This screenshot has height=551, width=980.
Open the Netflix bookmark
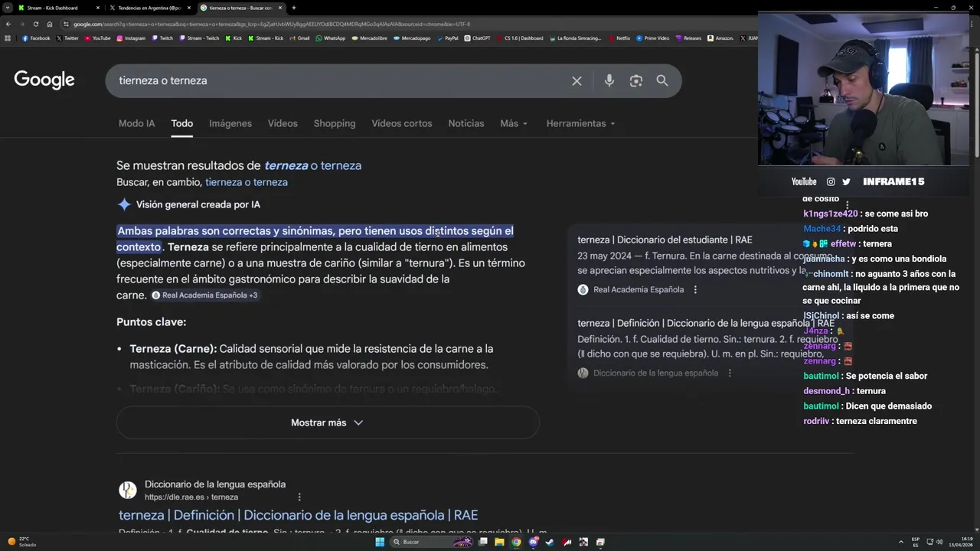coord(619,38)
